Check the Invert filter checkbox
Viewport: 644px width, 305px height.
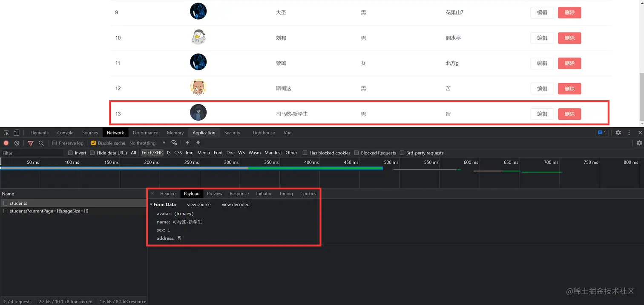[x=71, y=153]
